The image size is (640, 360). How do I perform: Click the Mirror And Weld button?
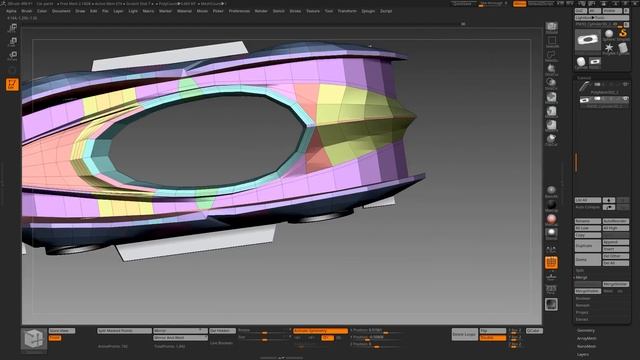coord(180,338)
